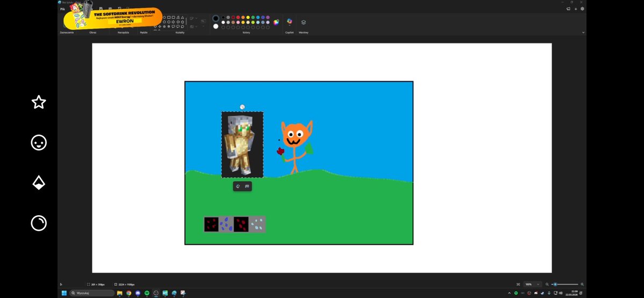Open File Explorer from the taskbar

click(x=120, y=293)
